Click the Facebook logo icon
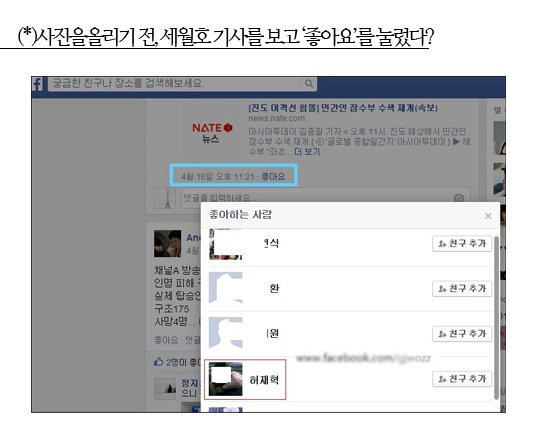The height and width of the screenshot is (425, 540). (37, 84)
